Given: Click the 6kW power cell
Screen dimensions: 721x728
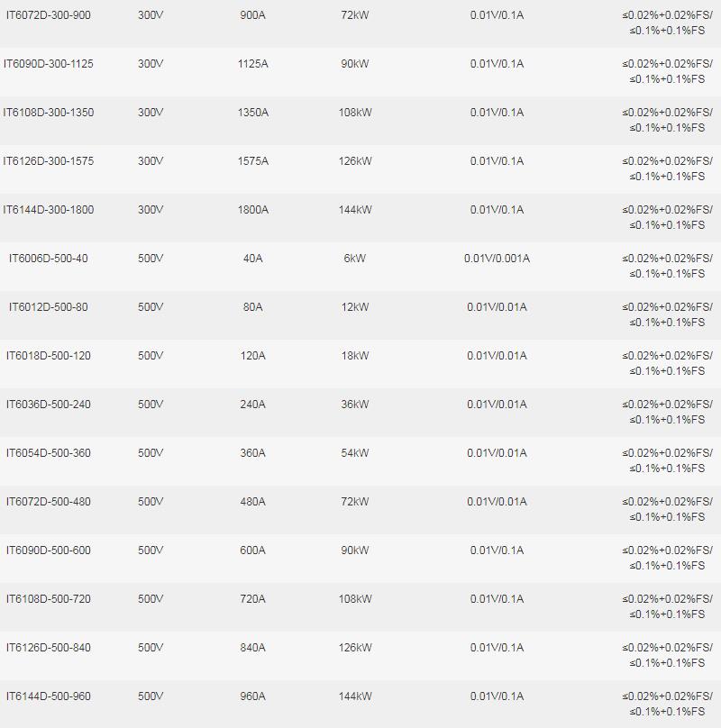Looking at the screenshot, I should click(355, 259).
